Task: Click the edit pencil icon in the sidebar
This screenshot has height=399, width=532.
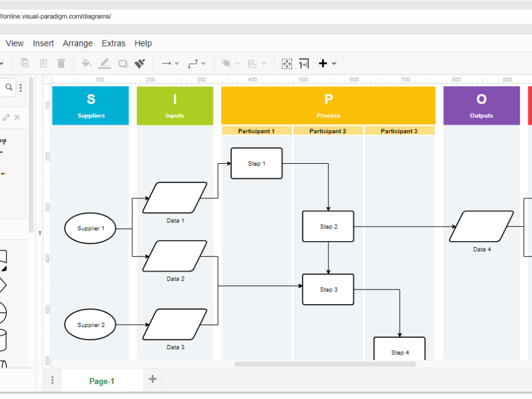Action: pos(7,117)
